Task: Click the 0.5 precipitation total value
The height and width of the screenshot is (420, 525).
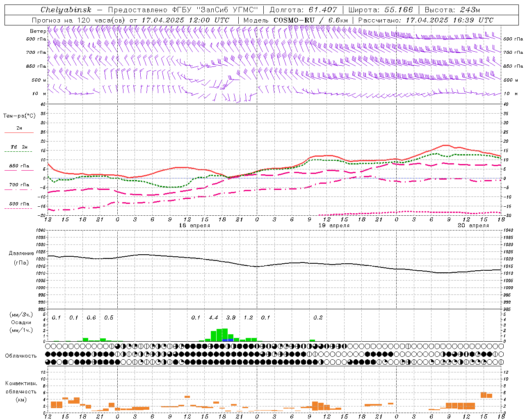Action: click(109, 317)
